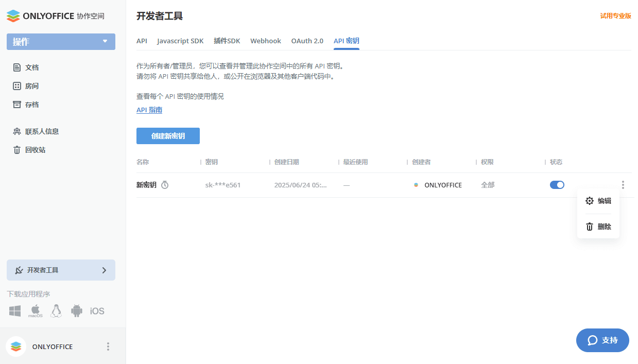This screenshot has height=364, width=638.
Task: Click the ONLYOFFICE username at sidebar bottom
Action: point(53,346)
